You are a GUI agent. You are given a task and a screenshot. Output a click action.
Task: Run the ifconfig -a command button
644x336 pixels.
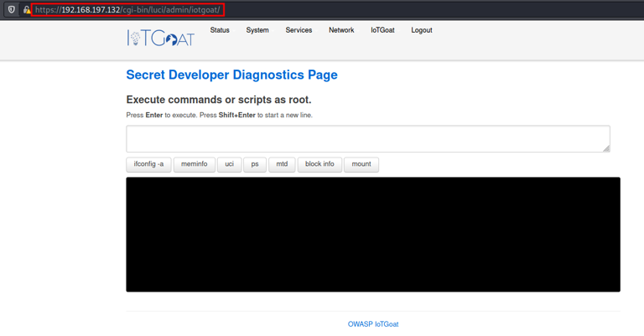coord(148,164)
